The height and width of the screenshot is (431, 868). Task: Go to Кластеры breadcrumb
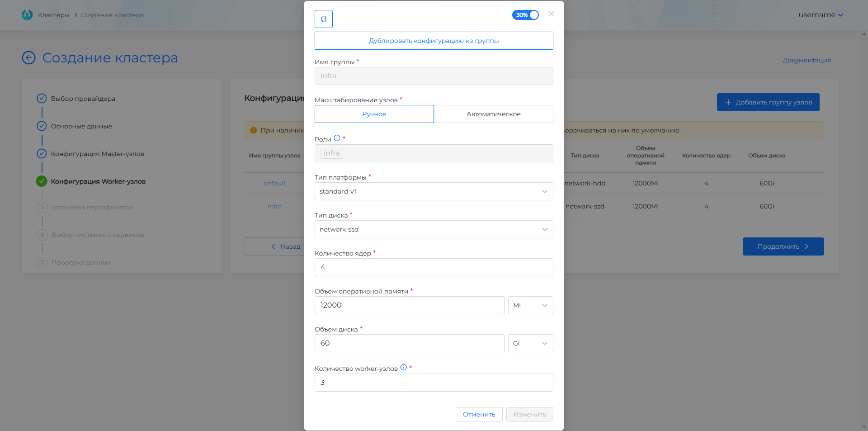pos(54,15)
